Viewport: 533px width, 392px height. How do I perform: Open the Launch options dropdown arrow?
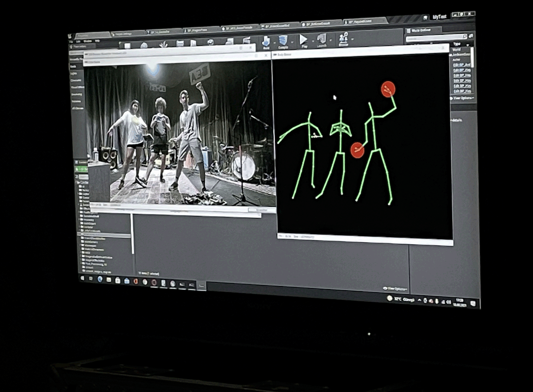(330, 40)
